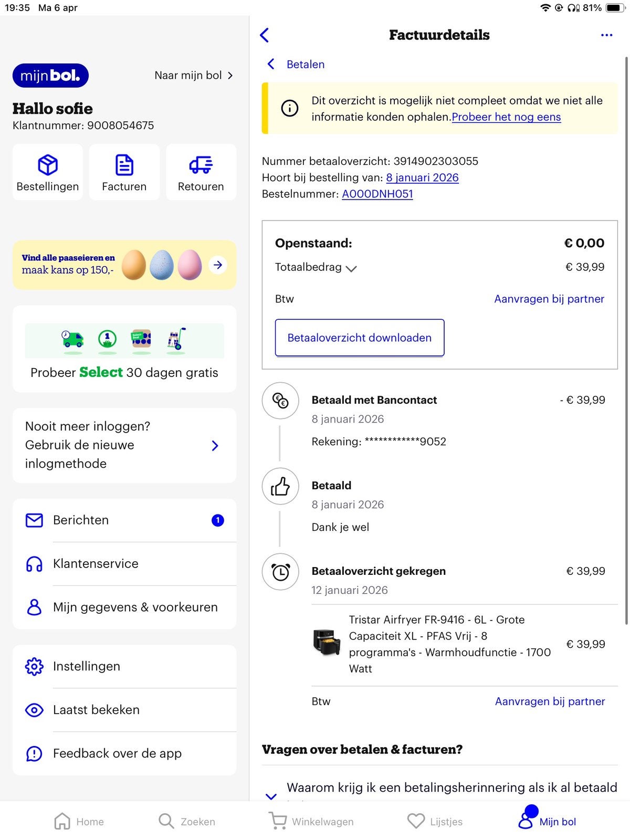Screen dimensions: 630x840
Task: Open order number A000DNH051
Action: [x=377, y=194]
